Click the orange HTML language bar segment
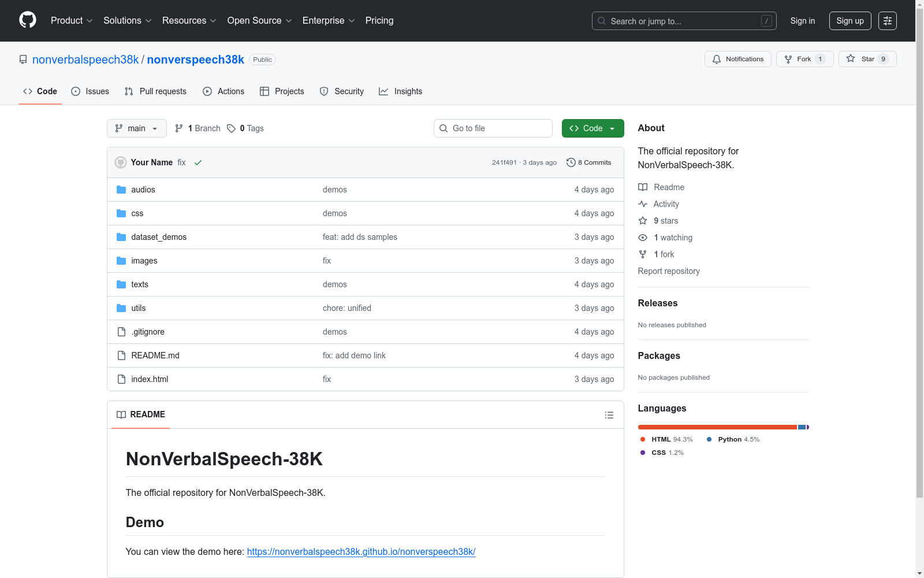The width and height of the screenshot is (924, 578). coord(717,427)
